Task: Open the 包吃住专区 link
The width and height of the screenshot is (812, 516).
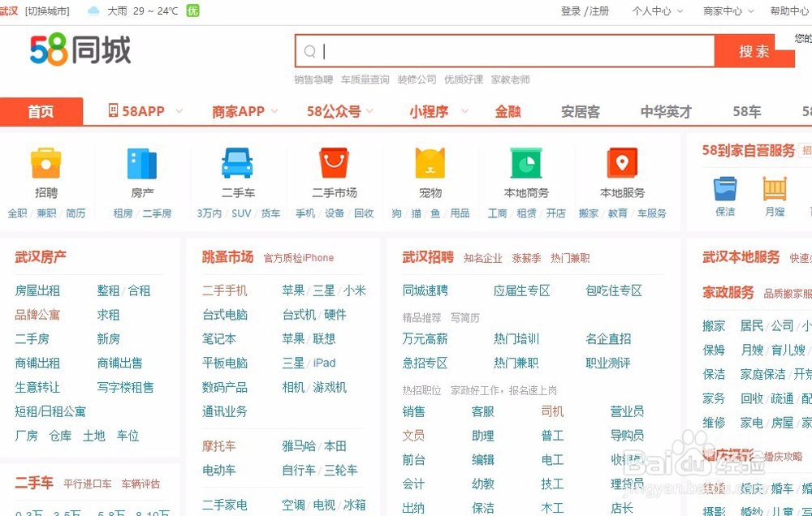Action: coord(614,291)
